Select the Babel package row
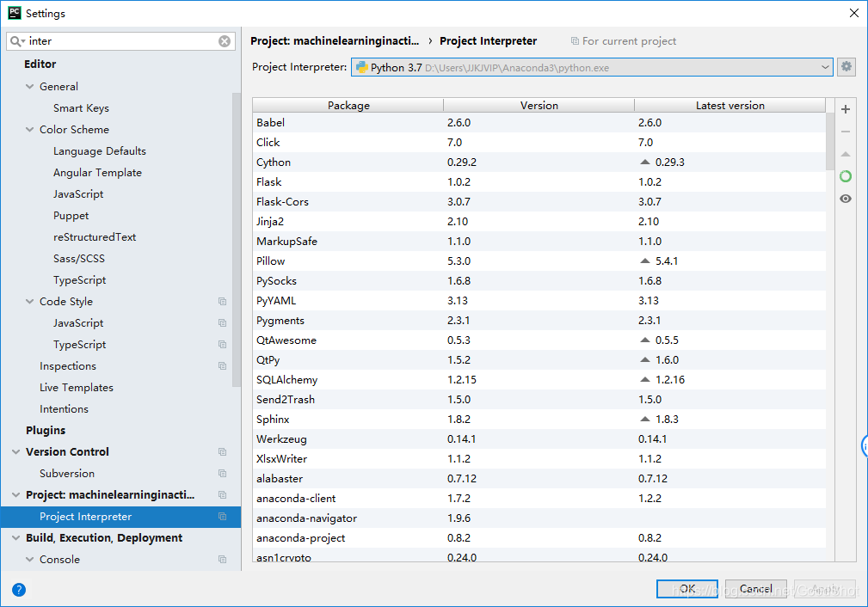 [539, 122]
